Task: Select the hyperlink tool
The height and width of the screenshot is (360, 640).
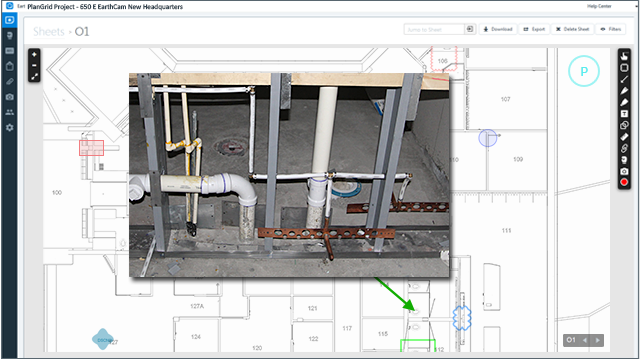Action: (624, 148)
